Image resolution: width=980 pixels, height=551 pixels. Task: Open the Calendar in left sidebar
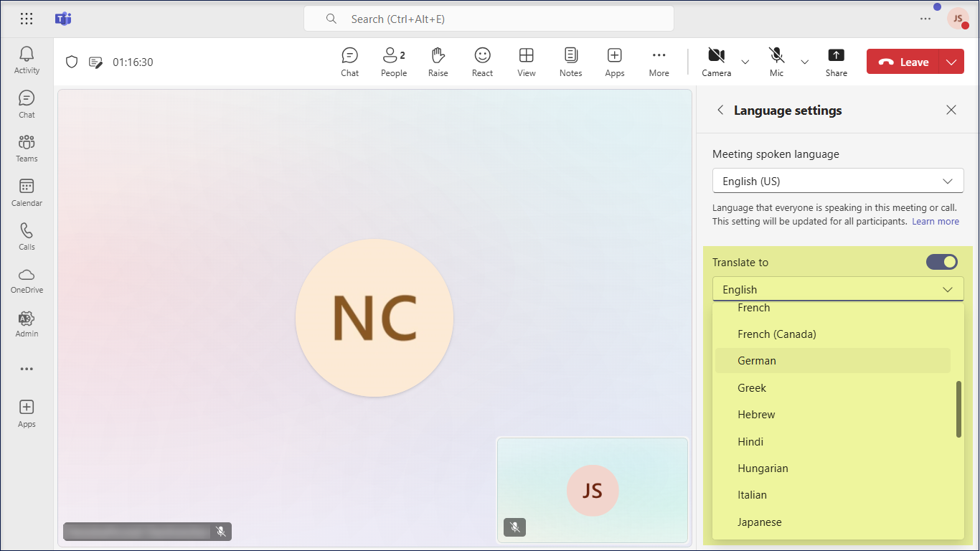coord(27,192)
